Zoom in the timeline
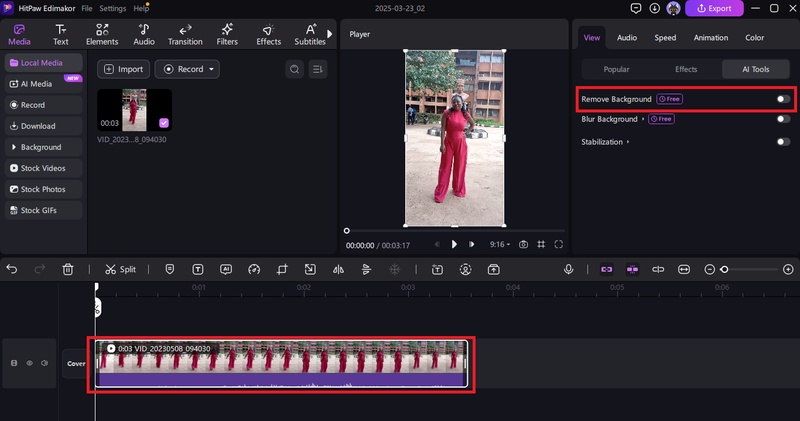 (788, 269)
